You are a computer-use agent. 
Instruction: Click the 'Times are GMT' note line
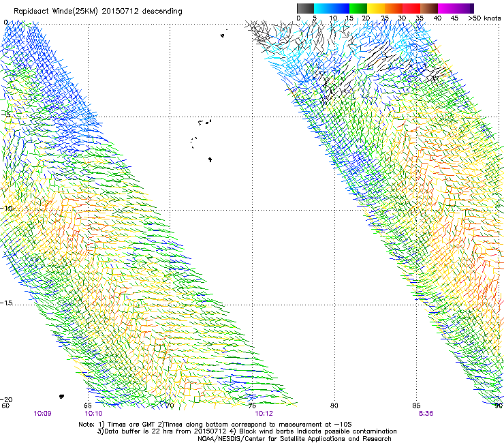point(215,425)
